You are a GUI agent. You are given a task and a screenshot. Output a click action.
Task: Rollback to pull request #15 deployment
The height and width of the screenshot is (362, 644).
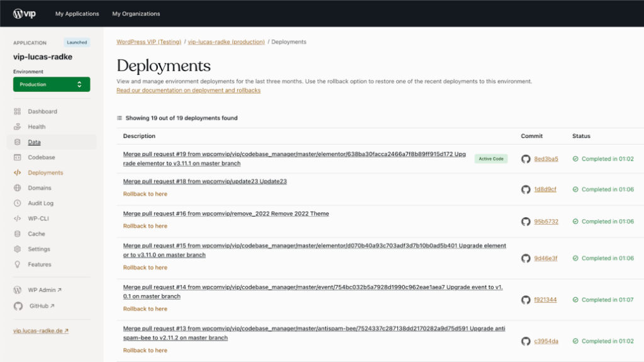coord(145,268)
